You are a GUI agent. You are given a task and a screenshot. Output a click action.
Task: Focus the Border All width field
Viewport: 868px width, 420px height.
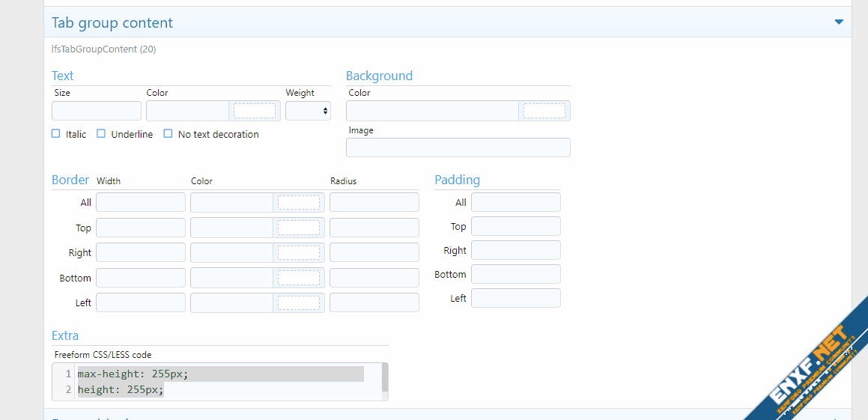(141, 202)
